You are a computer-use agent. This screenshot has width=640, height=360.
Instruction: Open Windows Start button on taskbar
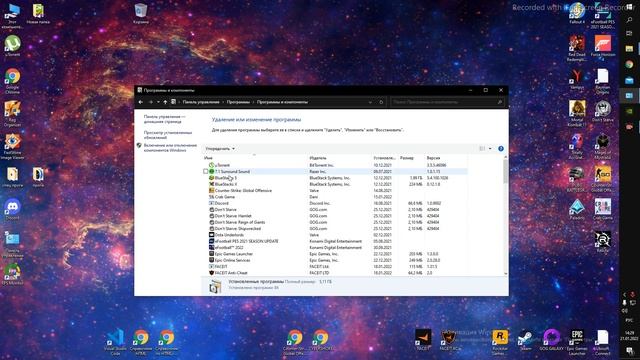point(629,6)
